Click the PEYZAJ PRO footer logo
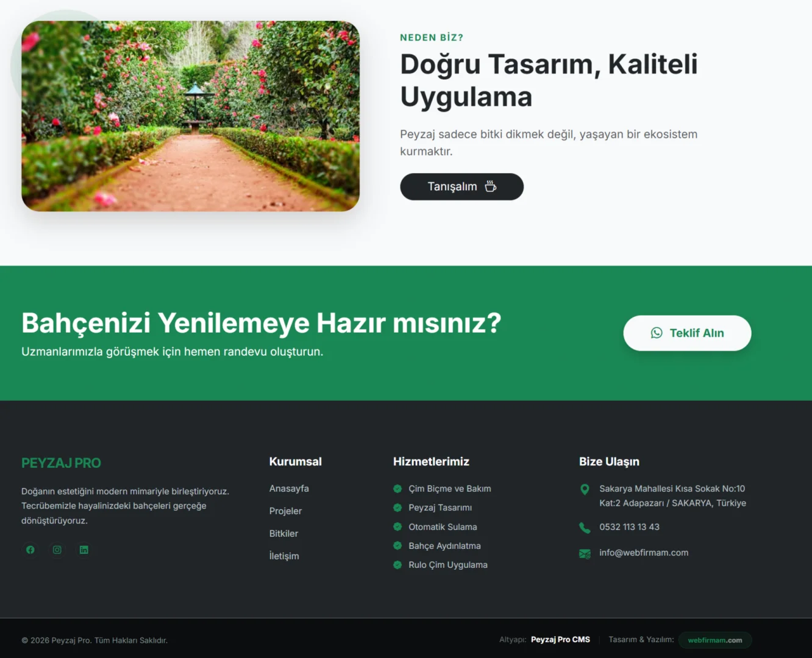The width and height of the screenshot is (812, 658). (61, 463)
